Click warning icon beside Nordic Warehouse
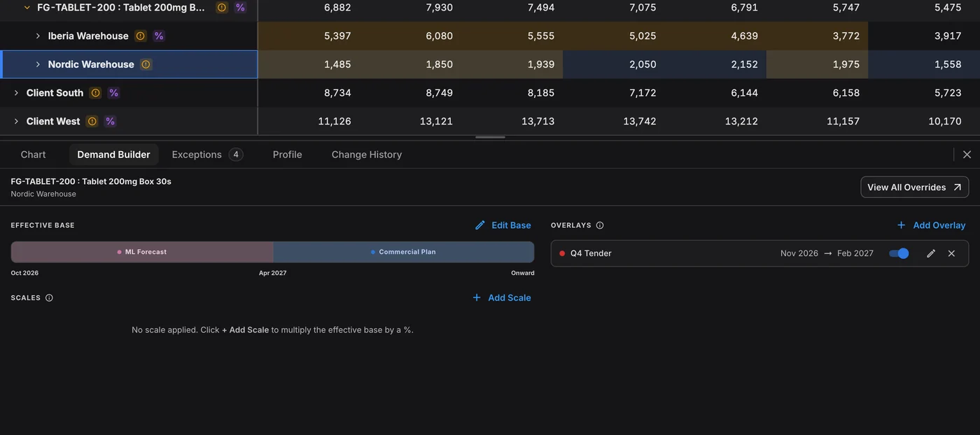980x435 pixels. (x=146, y=64)
